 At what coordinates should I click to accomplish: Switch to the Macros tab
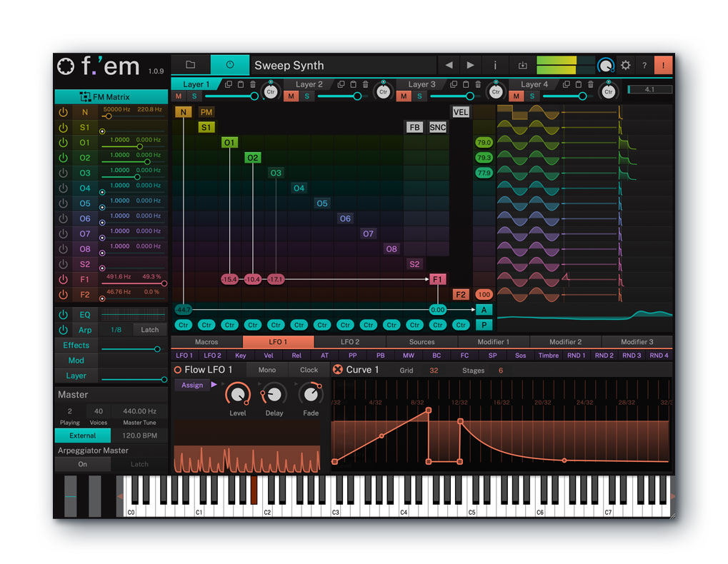[206, 342]
